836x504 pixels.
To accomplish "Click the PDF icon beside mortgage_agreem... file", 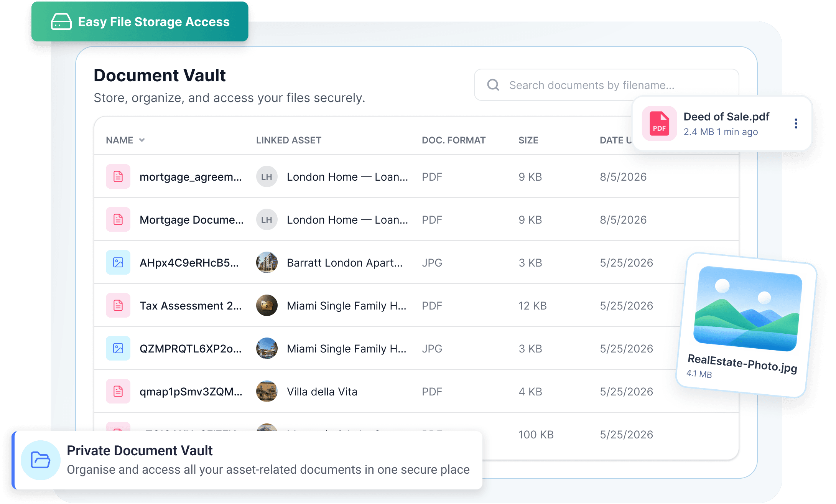I will pos(118,176).
